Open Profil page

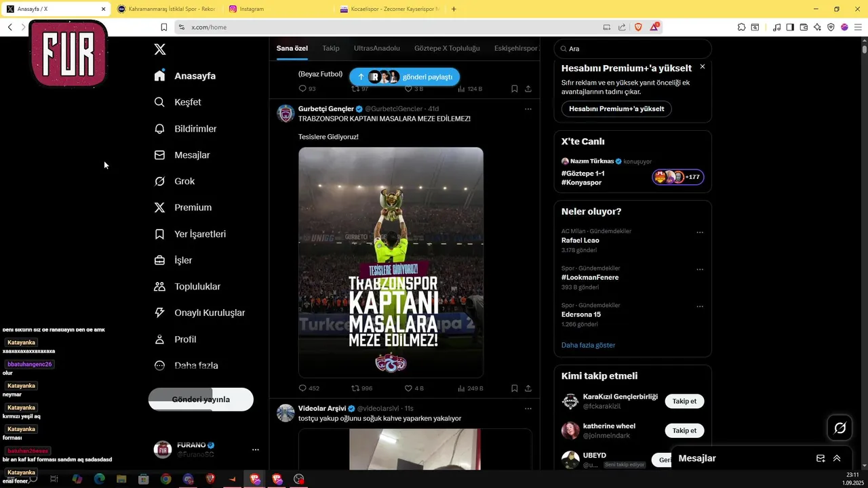coord(175,340)
